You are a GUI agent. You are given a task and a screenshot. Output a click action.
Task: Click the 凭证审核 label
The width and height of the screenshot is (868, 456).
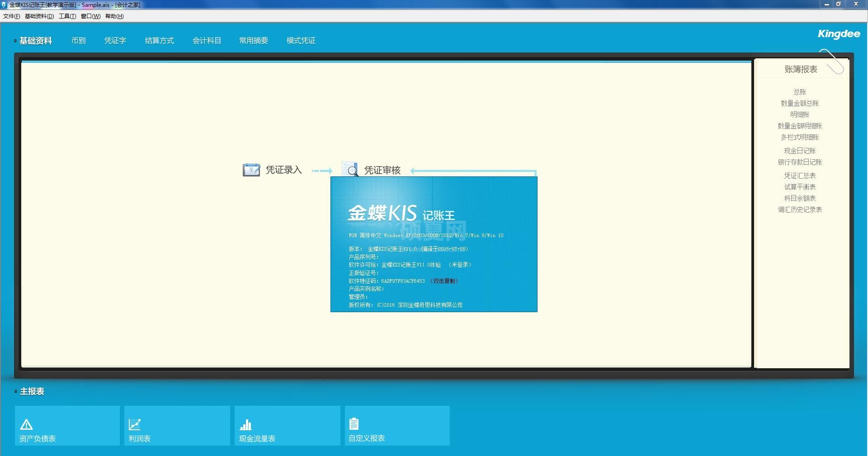tap(382, 171)
